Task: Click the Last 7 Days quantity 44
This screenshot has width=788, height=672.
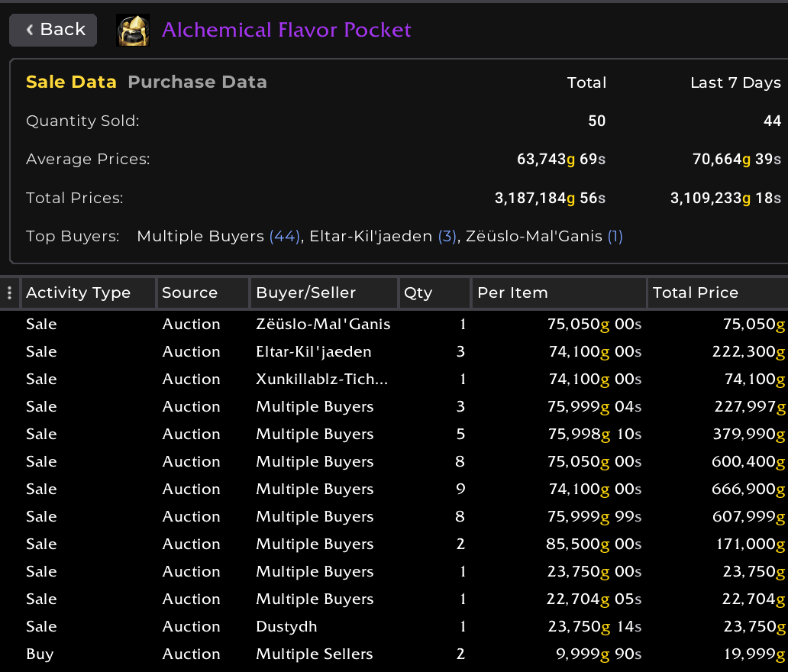Action: [x=773, y=121]
